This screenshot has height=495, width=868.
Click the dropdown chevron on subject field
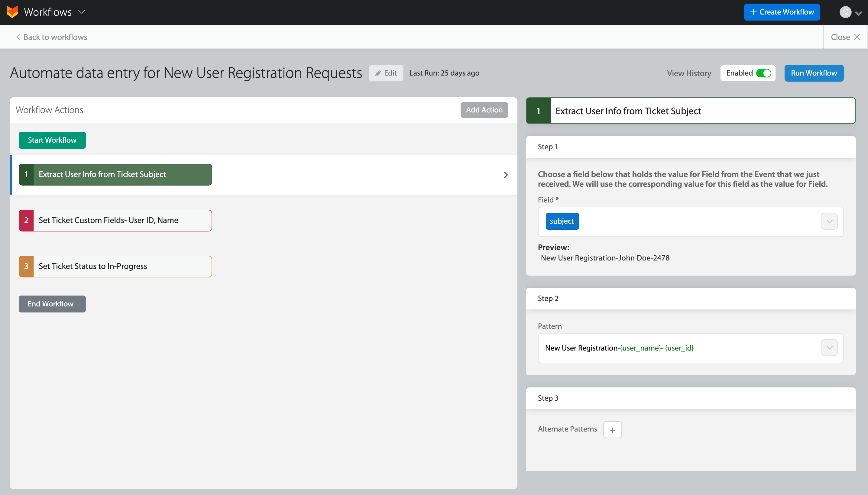pyautogui.click(x=829, y=221)
